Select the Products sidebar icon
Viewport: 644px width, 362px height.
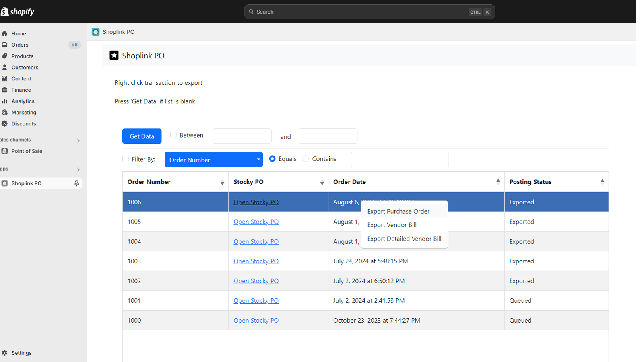pyautogui.click(x=5, y=56)
